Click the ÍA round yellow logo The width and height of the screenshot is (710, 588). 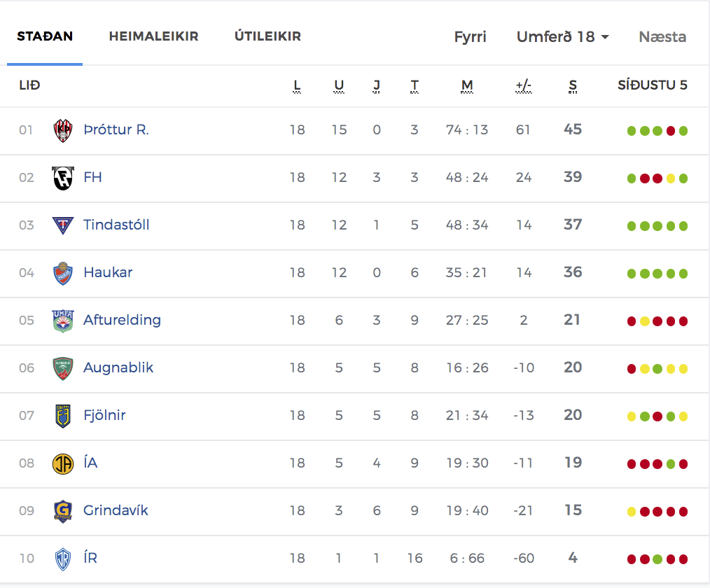[x=63, y=463]
